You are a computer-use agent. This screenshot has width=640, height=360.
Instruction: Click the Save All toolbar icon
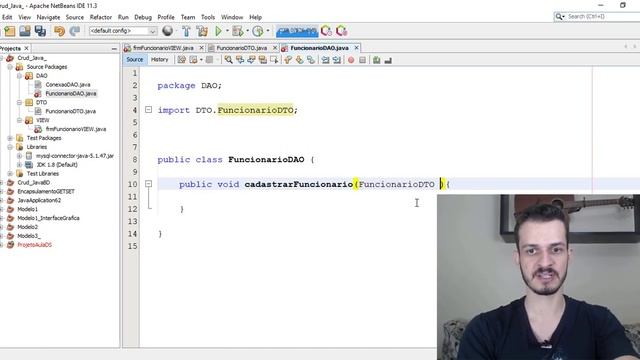pos(40,31)
